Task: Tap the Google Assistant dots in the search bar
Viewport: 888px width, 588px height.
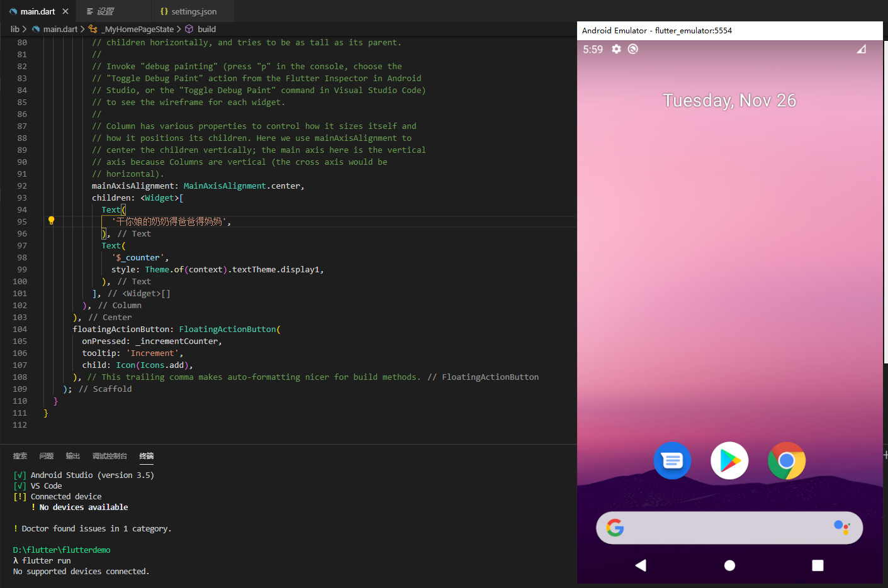Action: tap(842, 528)
